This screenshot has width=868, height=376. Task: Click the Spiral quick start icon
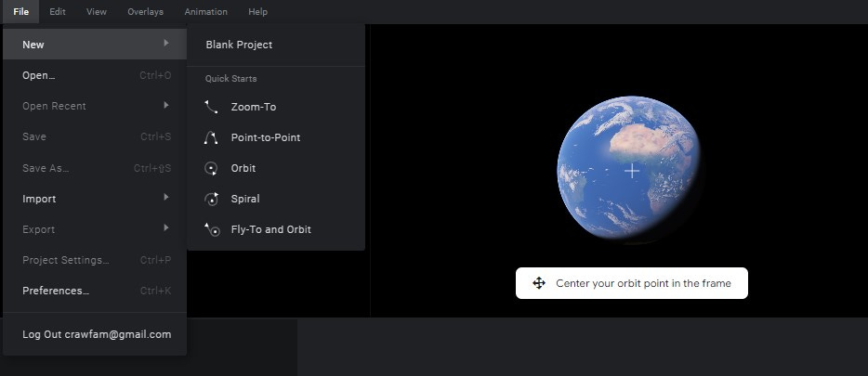click(x=211, y=199)
